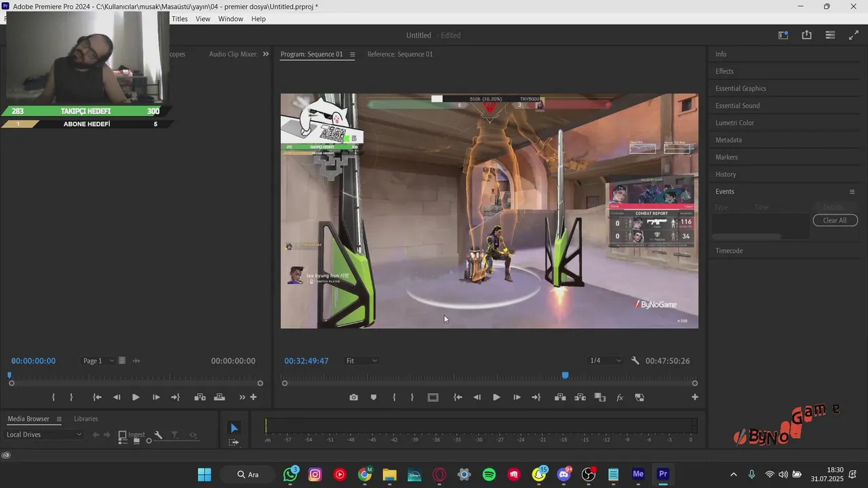Toggle the Ingest checkbox

pos(122,435)
